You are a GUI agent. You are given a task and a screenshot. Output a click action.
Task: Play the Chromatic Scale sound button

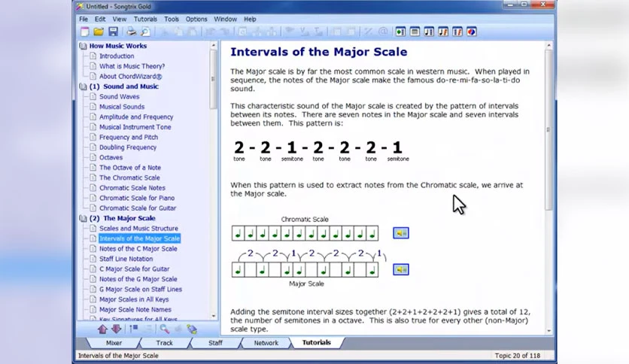click(x=401, y=233)
